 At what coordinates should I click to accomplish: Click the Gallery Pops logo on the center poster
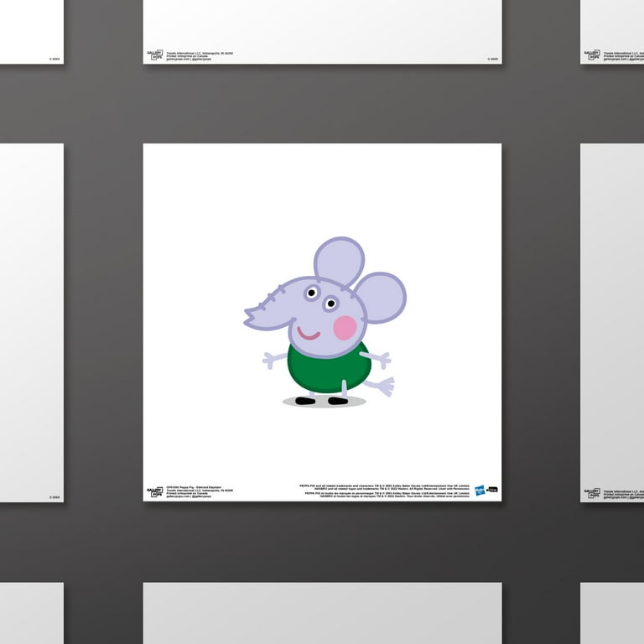point(155,491)
